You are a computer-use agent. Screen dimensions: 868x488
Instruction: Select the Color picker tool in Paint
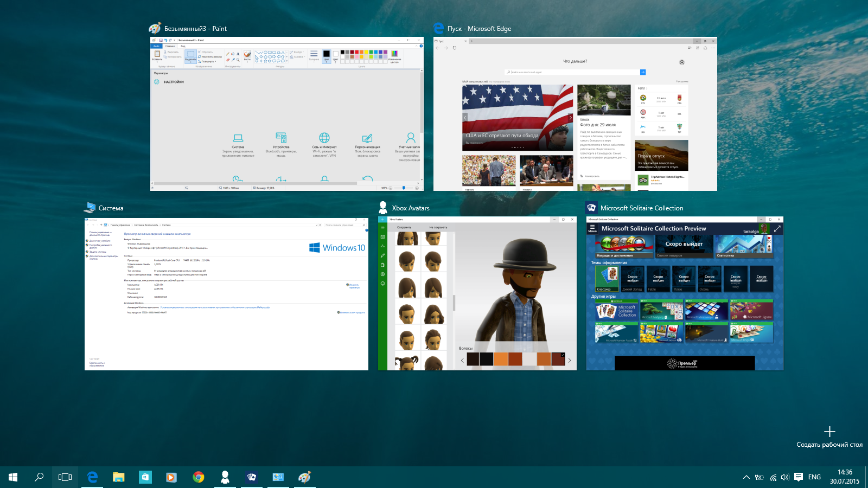pyautogui.click(x=233, y=60)
